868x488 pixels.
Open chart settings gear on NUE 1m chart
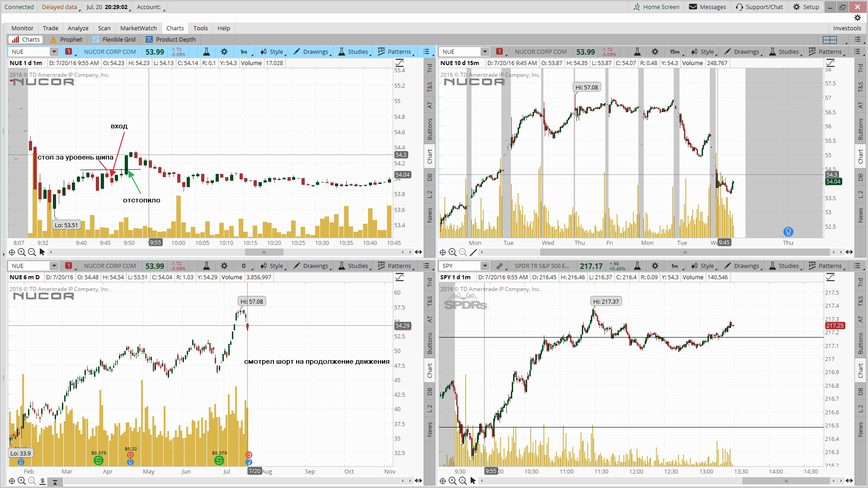tap(224, 52)
